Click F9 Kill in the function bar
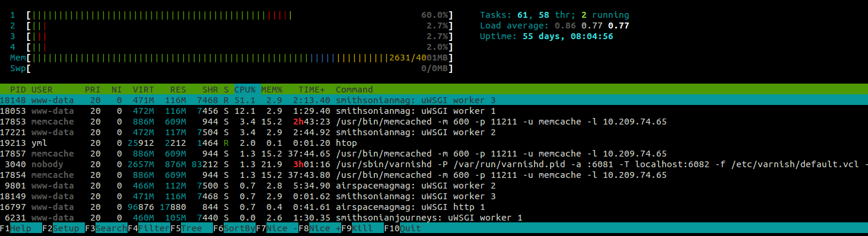The width and height of the screenshot is (868, 236). [363, 228]
